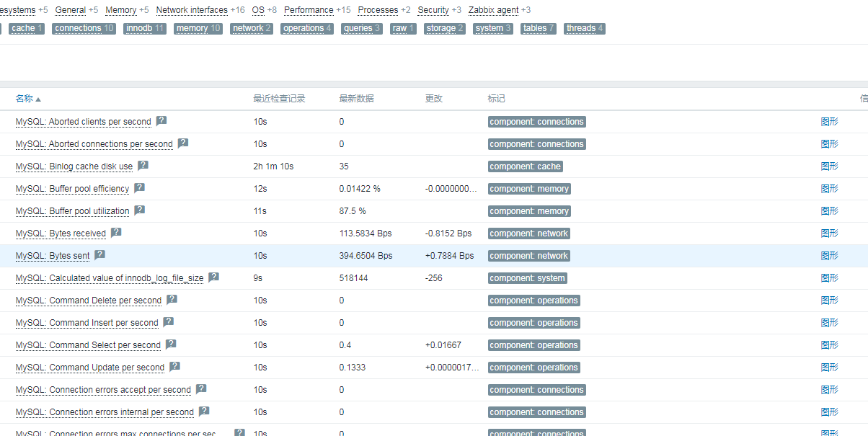Screen dimensions: 868x436
Task: Open MySQL: Binlog cache disk use item
Action: click(x=74, y=166)
